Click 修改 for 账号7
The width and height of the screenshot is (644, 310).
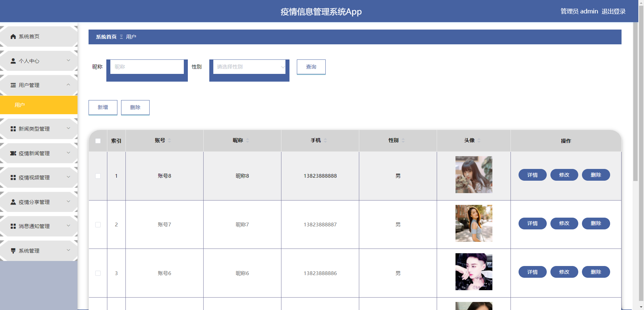564,223
